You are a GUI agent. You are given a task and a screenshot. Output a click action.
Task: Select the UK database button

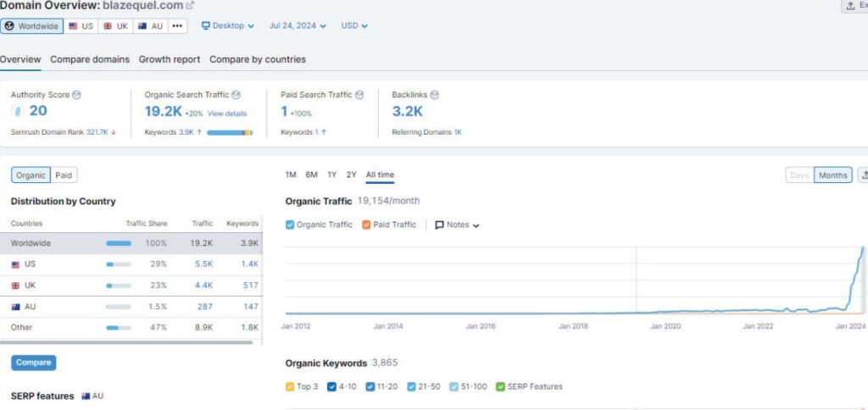coord(115,26)
